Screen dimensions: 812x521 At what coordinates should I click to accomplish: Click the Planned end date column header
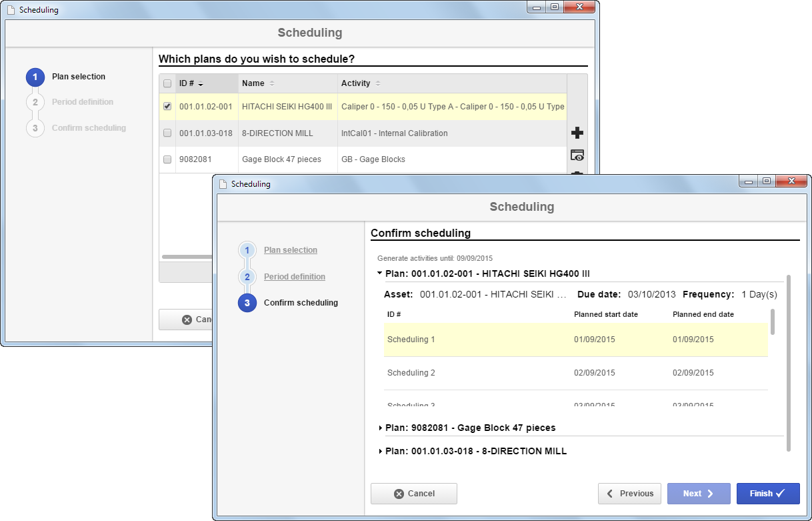[703, 314]
